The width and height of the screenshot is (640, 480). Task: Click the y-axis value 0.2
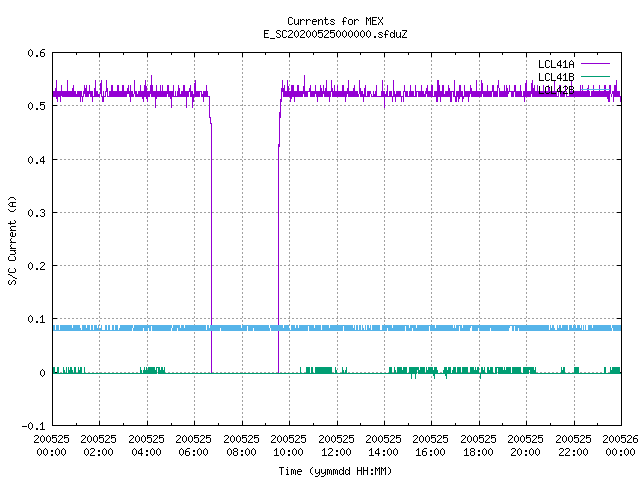point(36,266)
